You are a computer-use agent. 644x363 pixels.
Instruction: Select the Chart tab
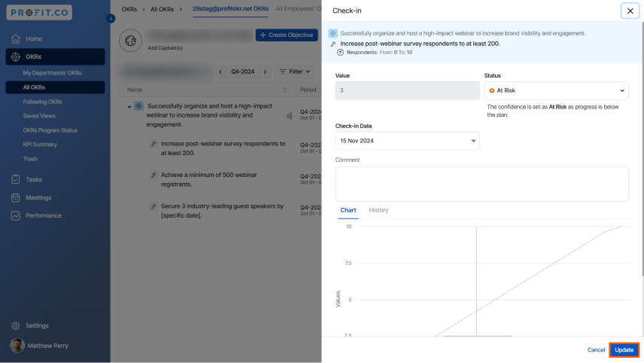click(x=348, y=210)
